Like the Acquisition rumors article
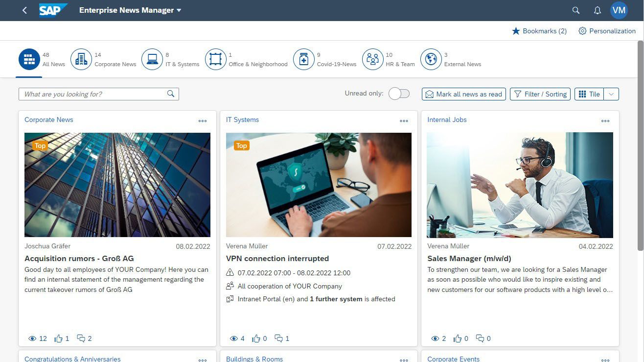This screenshot has height=362, width=644. (x=59, y=338)
